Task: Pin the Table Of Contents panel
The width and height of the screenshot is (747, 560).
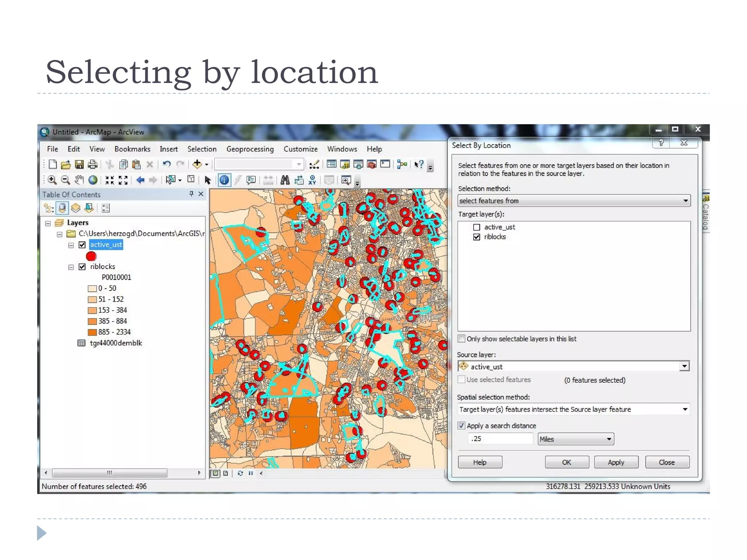Action: point(191,194)
